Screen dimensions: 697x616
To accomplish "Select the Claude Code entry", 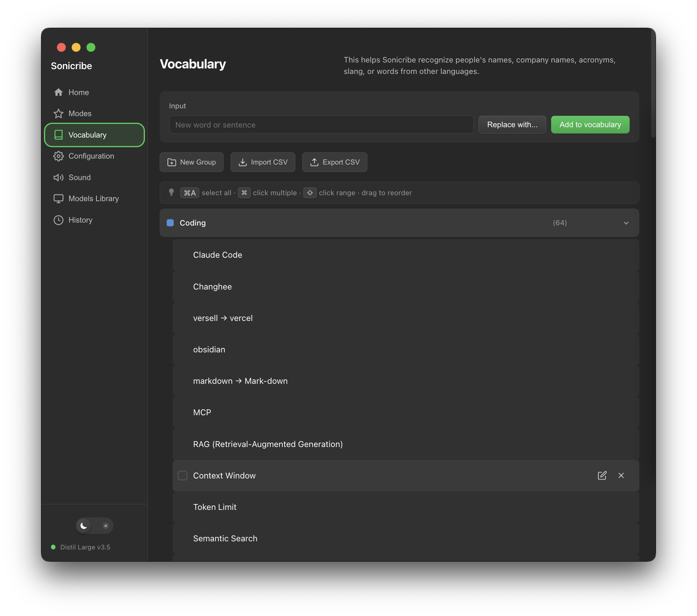I will tap(406, 255).
